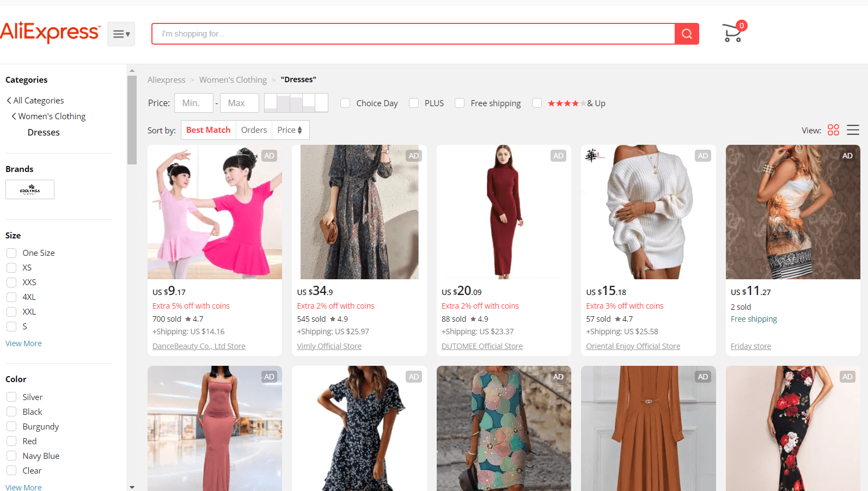Open Friday store link

[x=751, y=346]
